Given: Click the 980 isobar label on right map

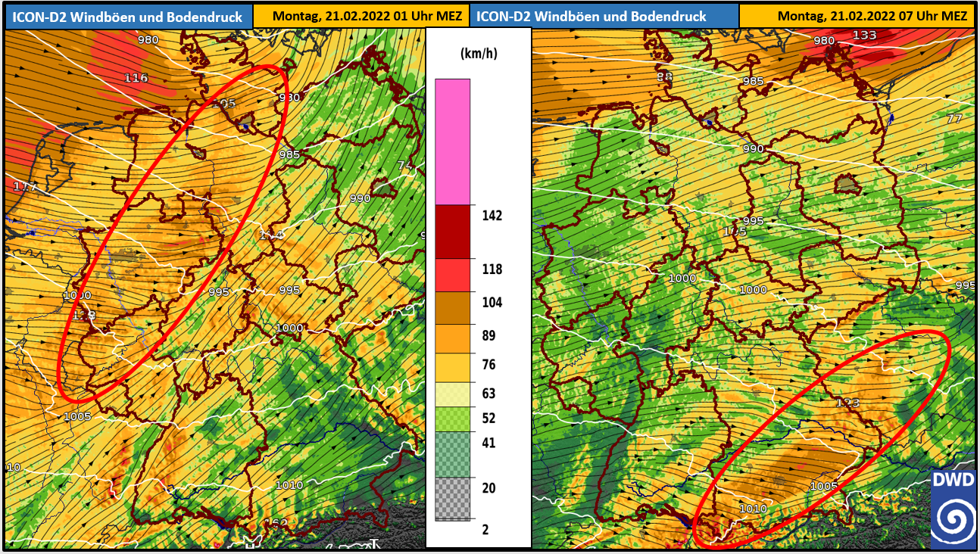Looking at the screenshot, I should tap(823, 40).
